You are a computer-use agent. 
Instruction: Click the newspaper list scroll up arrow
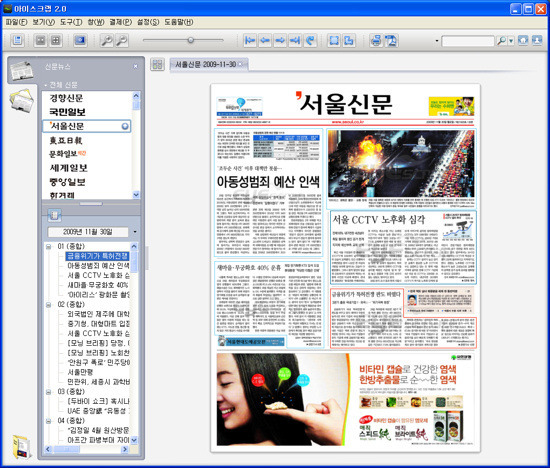(x=136, y=95)
